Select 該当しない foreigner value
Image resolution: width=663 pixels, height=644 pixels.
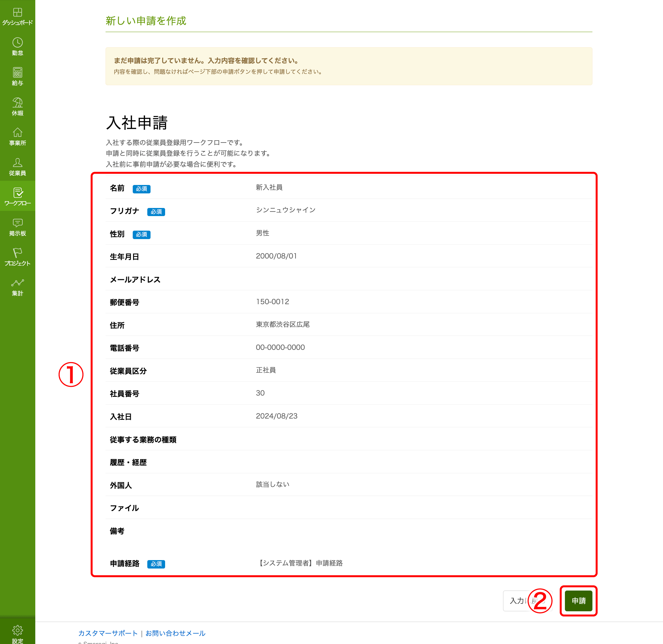(272, 484)
